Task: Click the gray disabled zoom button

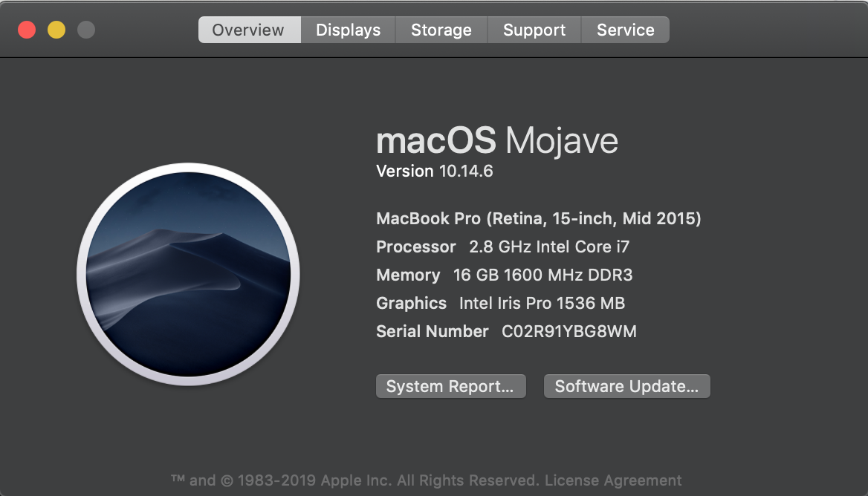Action: point(86,30)
